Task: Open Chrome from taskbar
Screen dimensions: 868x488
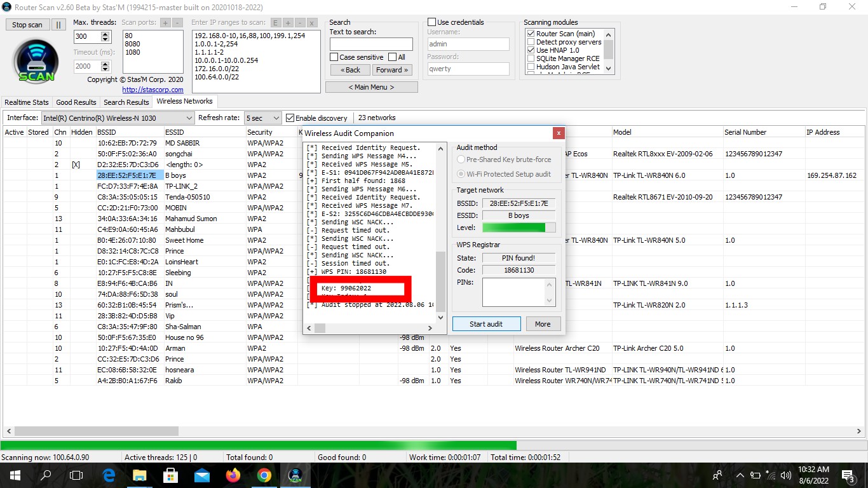Action: click(x=264, y=475)
